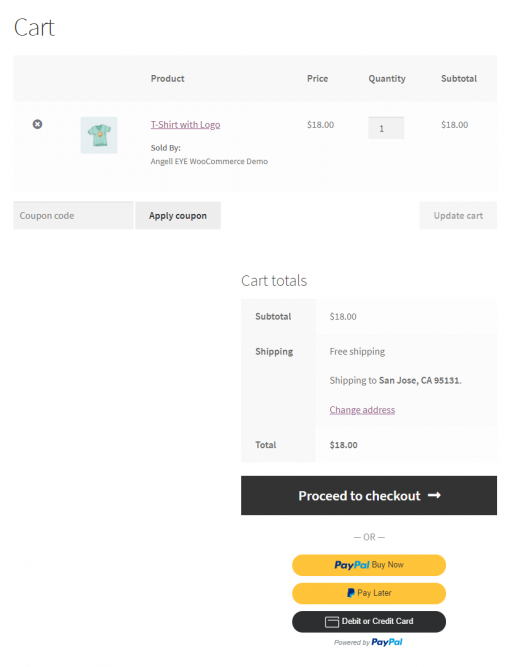The height and width of the screenshot is (667, 510).
Task: Remove T-Shirt with Logo from cart
Action: [37, 124]
